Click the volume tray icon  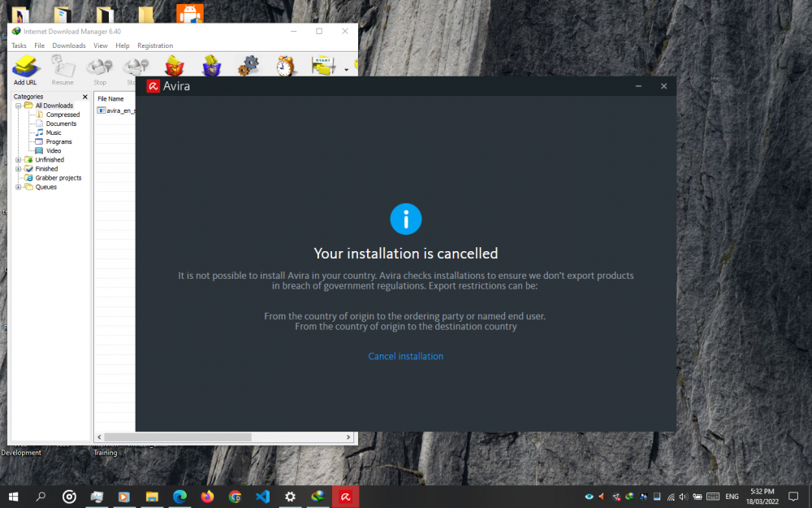coord(683,497)
